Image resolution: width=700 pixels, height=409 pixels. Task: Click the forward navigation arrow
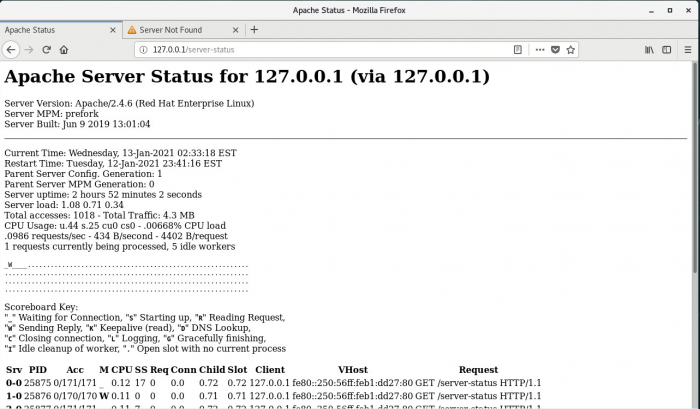[x=29, y=50]
